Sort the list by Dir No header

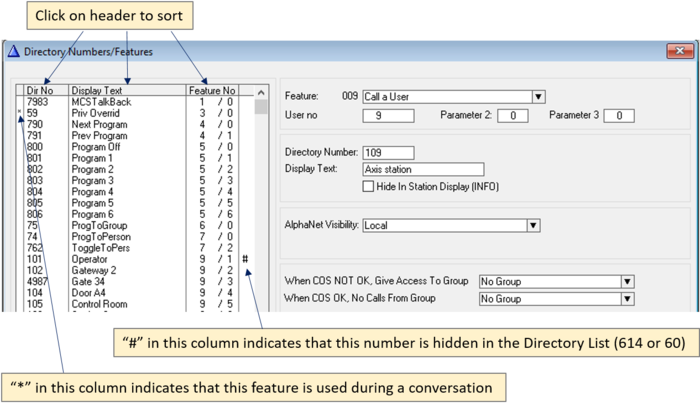click(x=46, y=90)
